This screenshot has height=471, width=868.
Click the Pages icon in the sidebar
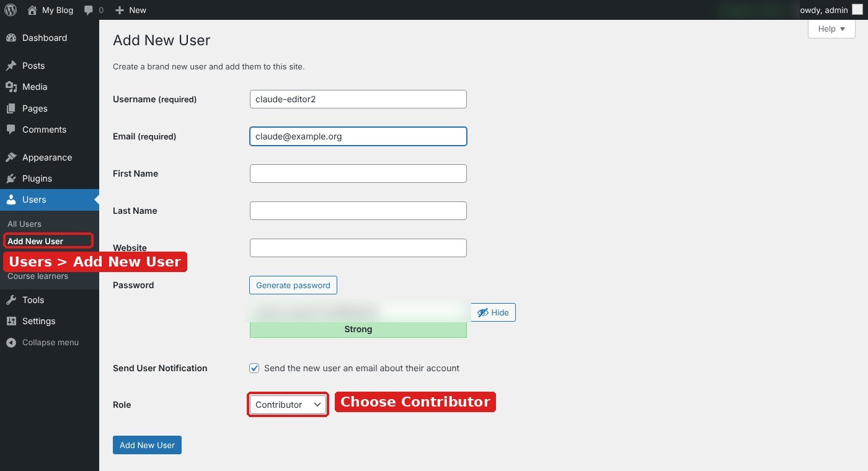coord(11,108)
